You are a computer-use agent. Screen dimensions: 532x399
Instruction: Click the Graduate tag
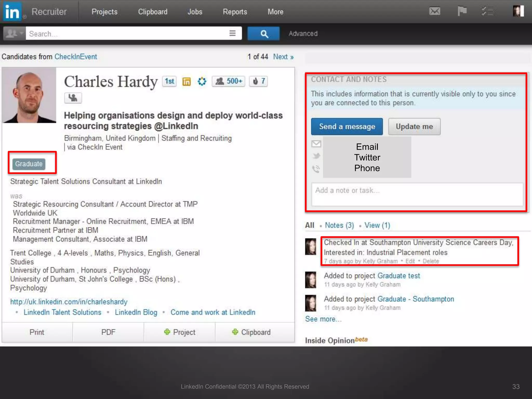click(x=29, y=164)
